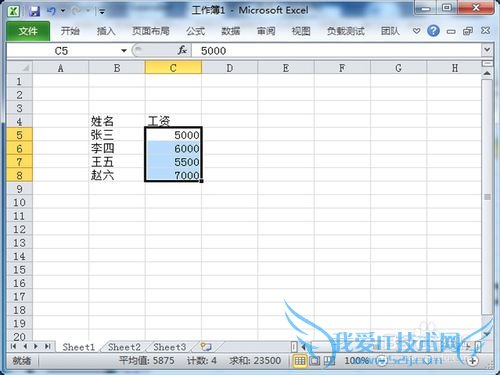Click cell containing 张三
The image size is (500, 375).
tap(117, 135)
